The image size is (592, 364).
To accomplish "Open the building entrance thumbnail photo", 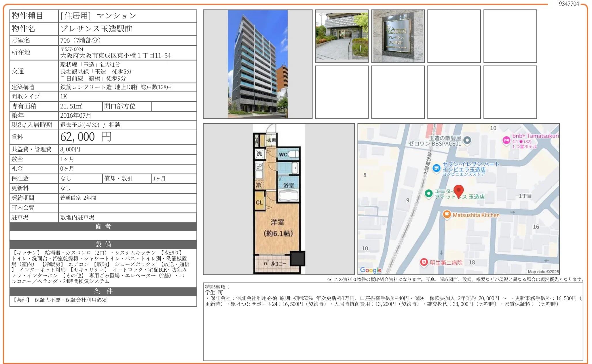I will point(342,36).
